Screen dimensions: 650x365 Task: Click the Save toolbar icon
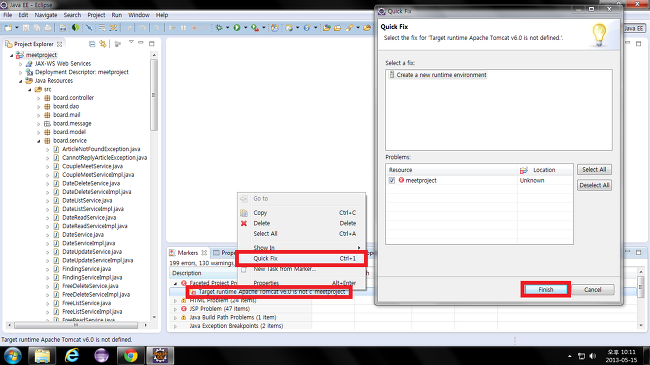[x=26, y=28]
